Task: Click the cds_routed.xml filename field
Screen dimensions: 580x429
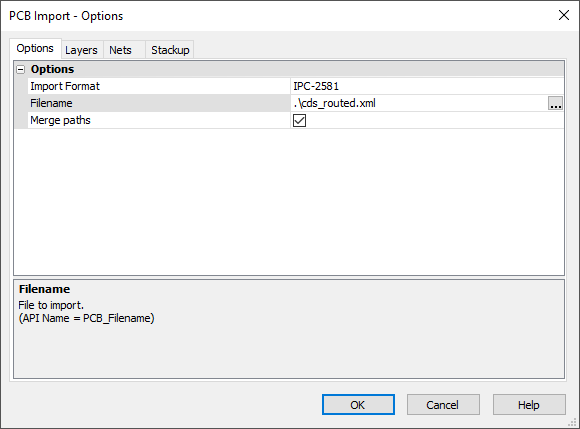Action: coord(419,103)
